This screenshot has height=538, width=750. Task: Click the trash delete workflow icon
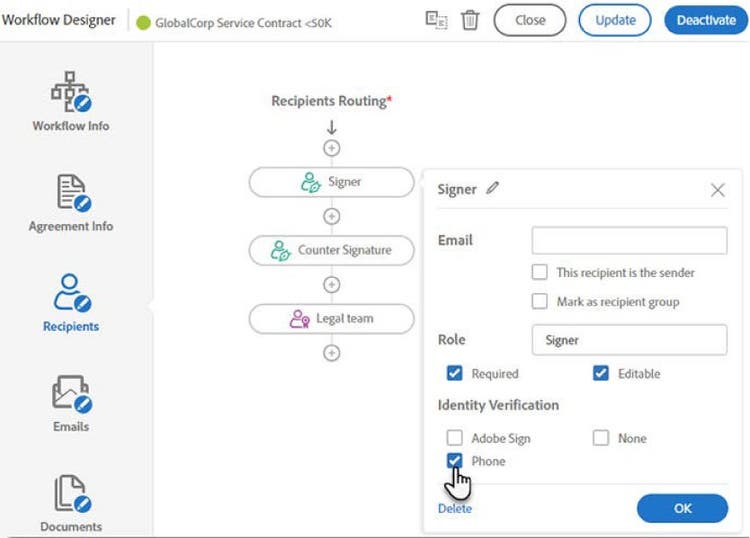(470, 20)
